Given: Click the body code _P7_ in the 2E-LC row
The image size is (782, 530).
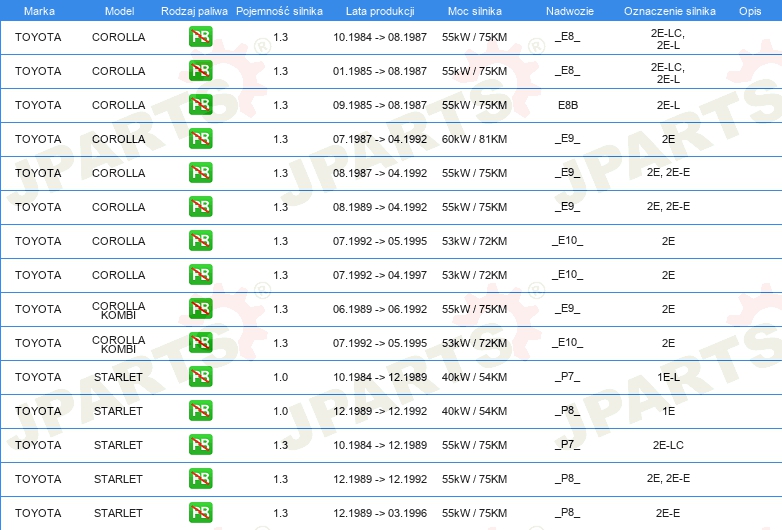Looking at the screenshot, I should pyautogui.click(x=568, y=445).
